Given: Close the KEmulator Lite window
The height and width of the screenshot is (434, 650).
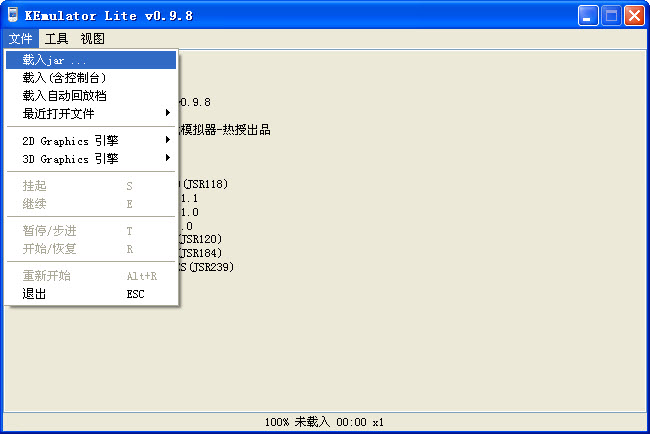Looking at the screenshot, I should [634, 16].
